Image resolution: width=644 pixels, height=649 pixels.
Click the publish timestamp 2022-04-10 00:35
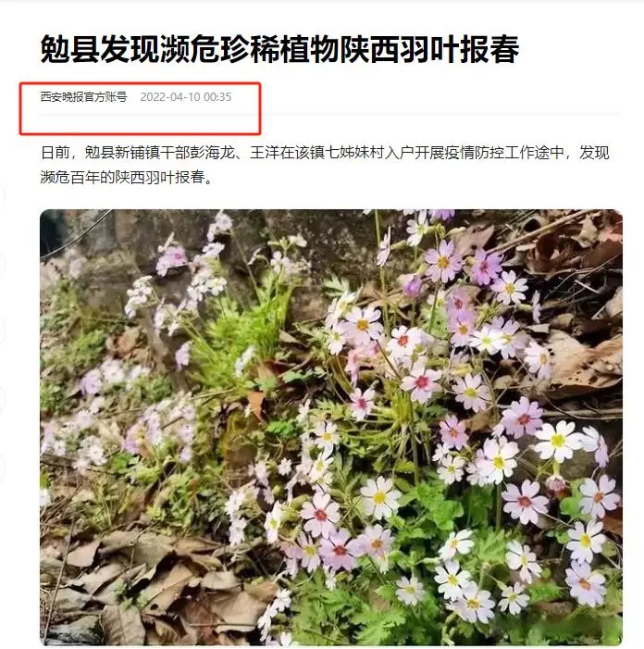(186, 97)
